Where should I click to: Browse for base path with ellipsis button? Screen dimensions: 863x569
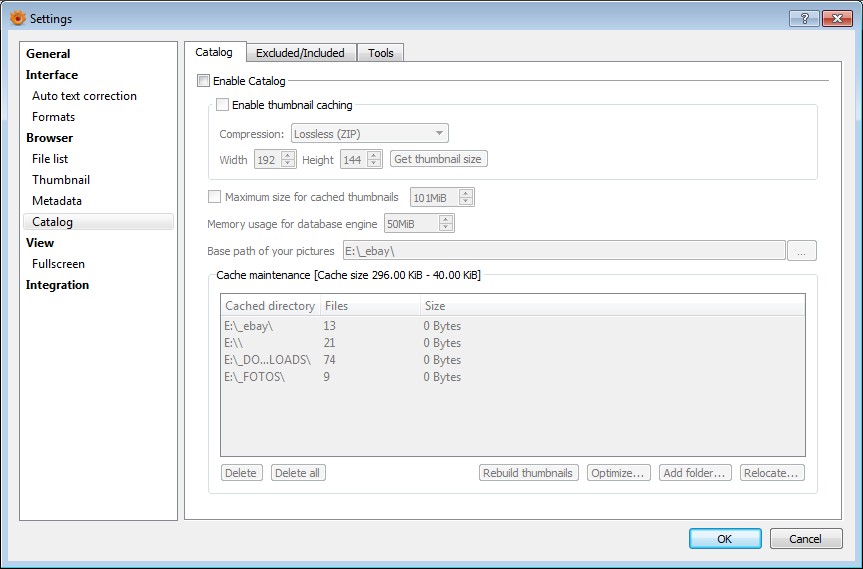(x=801, y=250)
